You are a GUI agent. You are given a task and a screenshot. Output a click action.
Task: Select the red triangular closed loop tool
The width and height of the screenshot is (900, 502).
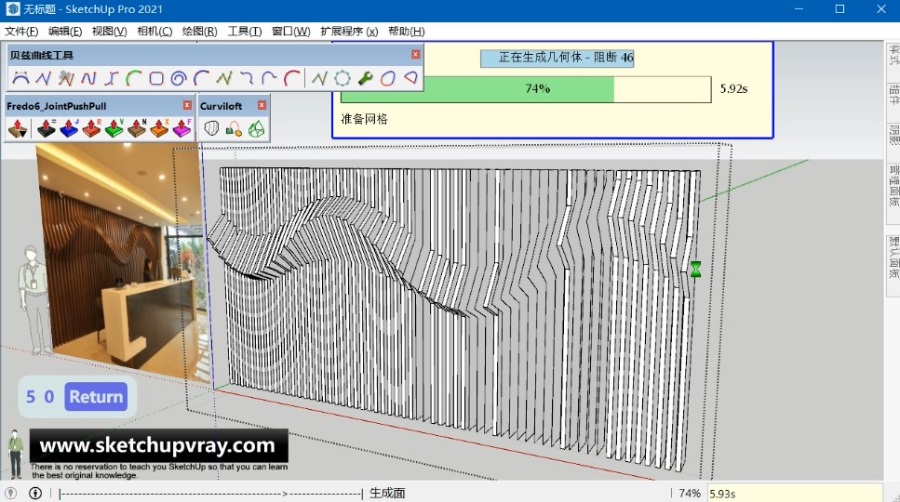(410, 78)
